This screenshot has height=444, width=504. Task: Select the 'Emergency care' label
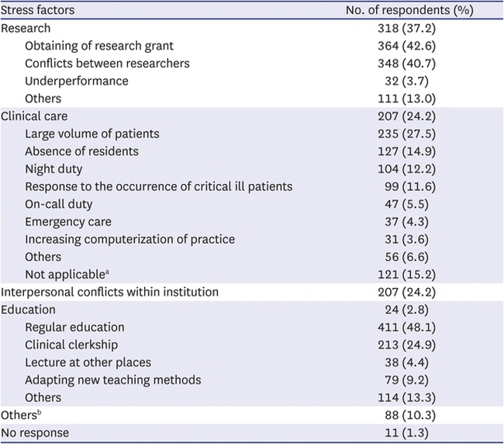click(68, 222)
